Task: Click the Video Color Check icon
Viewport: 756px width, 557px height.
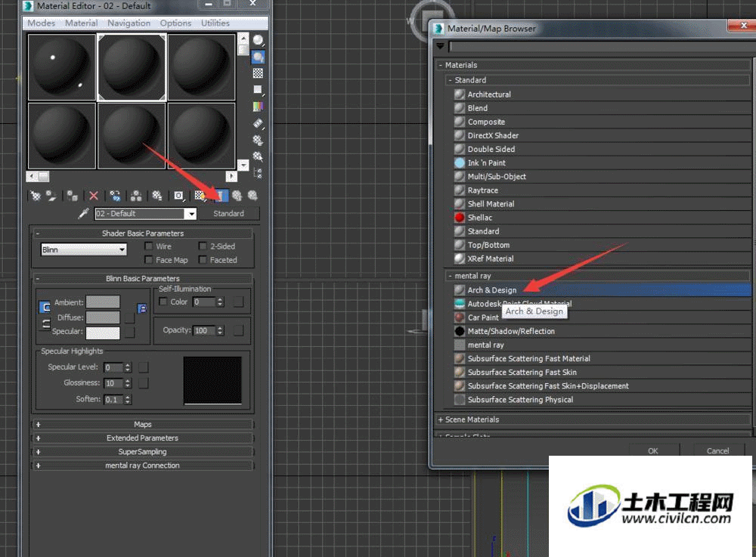Action: pyautogui.click(x=259, y=107)
